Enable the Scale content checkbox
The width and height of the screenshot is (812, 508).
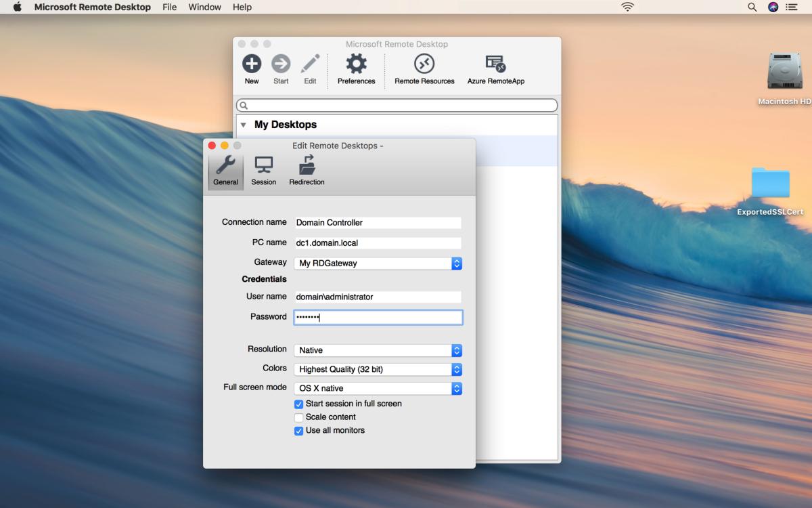pyautogui.click(x=298, y=417)
